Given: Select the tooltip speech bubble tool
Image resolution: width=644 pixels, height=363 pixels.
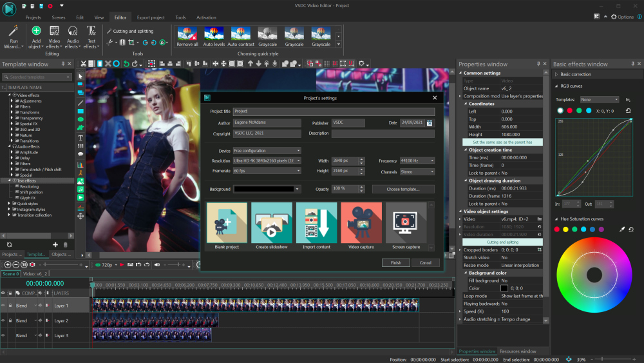Looking at the screenshot, I should 80,154.
